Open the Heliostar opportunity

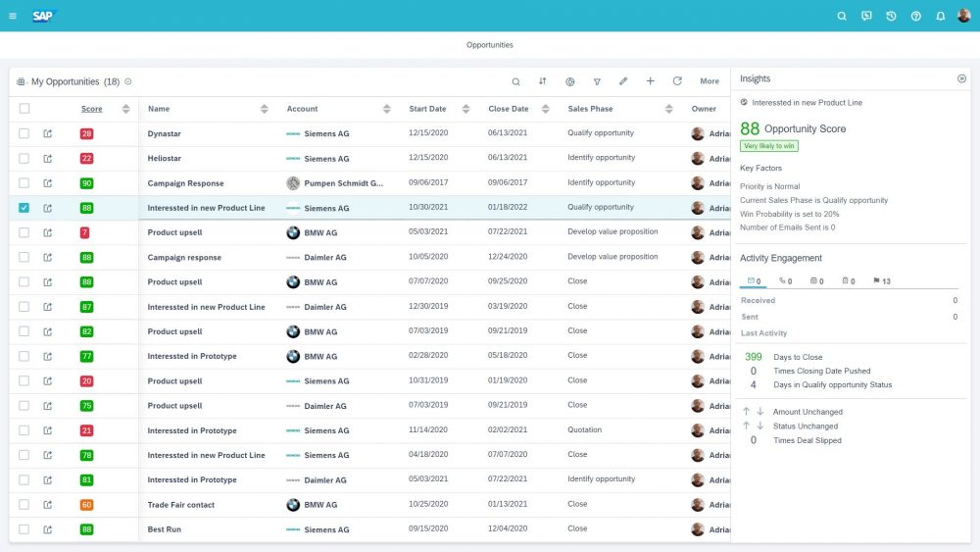[165, 158]
